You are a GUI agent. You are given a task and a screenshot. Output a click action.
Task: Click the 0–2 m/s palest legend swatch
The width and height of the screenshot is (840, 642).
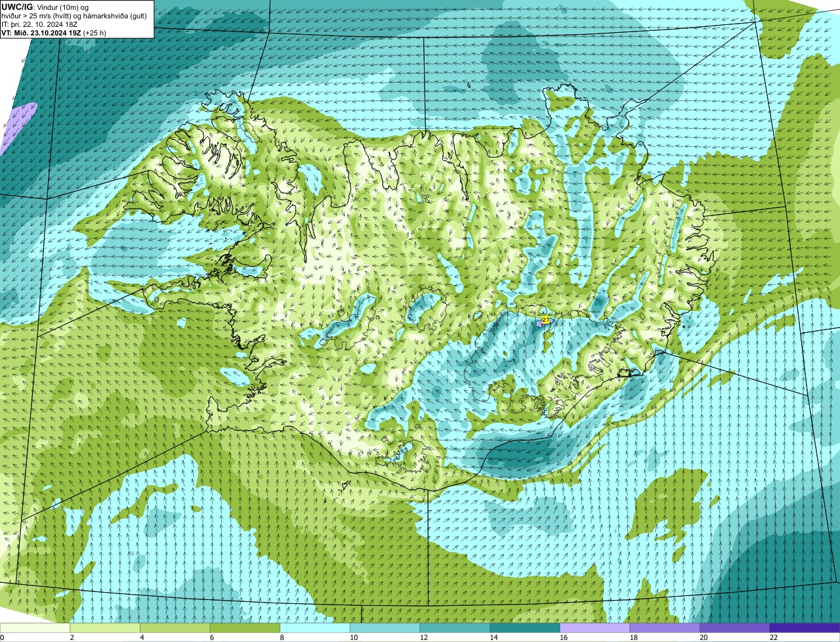click(35, 628)
